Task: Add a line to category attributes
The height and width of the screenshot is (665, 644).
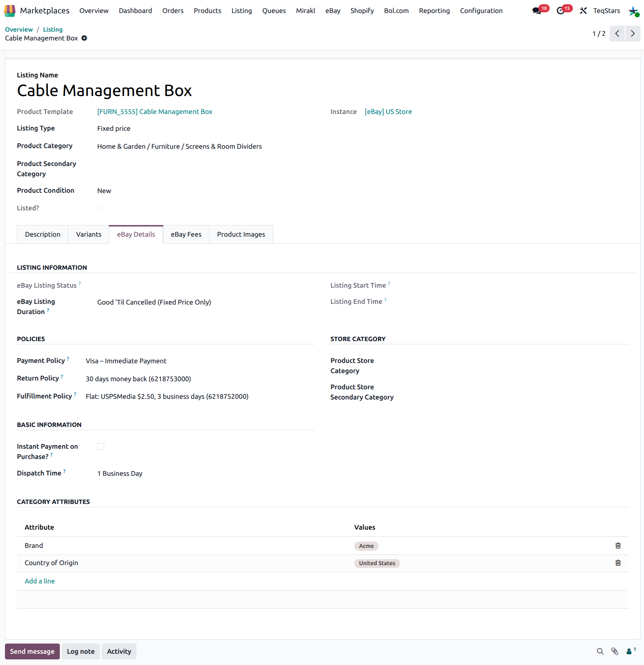Action: click(x=40, y=581)
